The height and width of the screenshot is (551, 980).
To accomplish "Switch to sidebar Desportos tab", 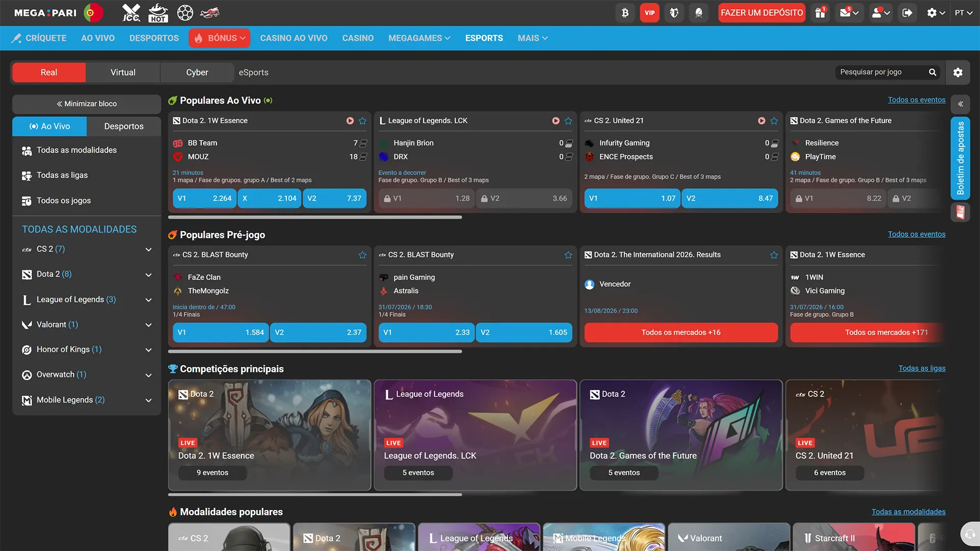I will [x=124, y=127].
